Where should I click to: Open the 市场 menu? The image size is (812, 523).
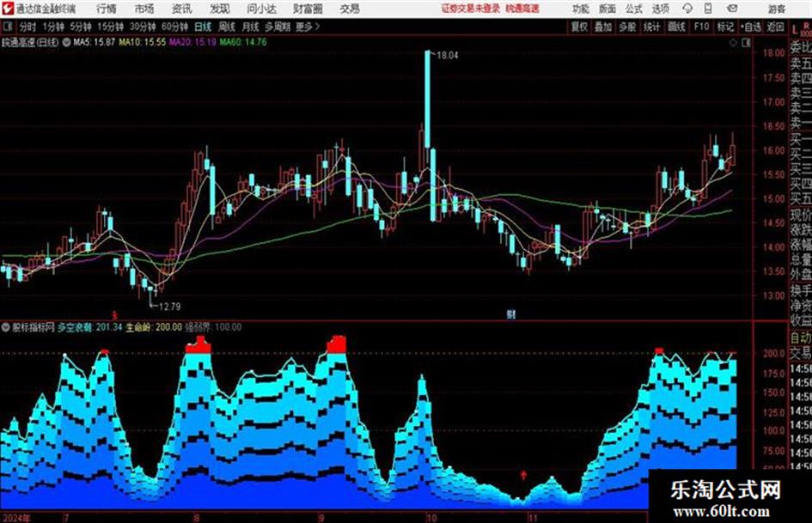(x=144, y=9)
